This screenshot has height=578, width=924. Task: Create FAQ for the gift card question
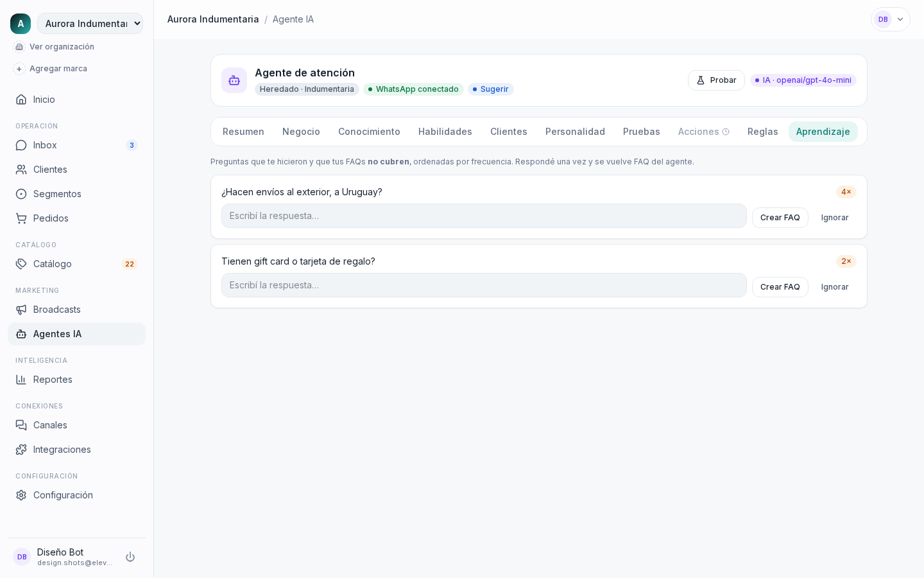click(x=780, y=287)
